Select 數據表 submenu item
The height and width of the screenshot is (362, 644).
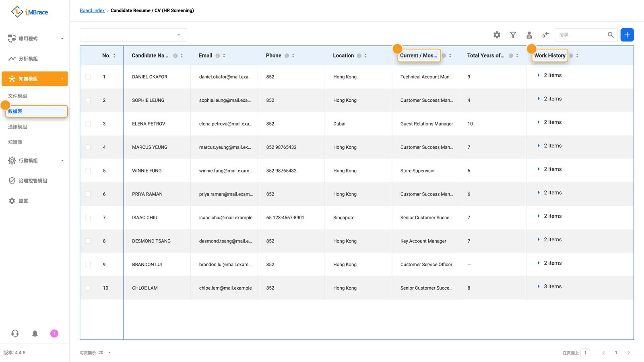tap(36, 111)
